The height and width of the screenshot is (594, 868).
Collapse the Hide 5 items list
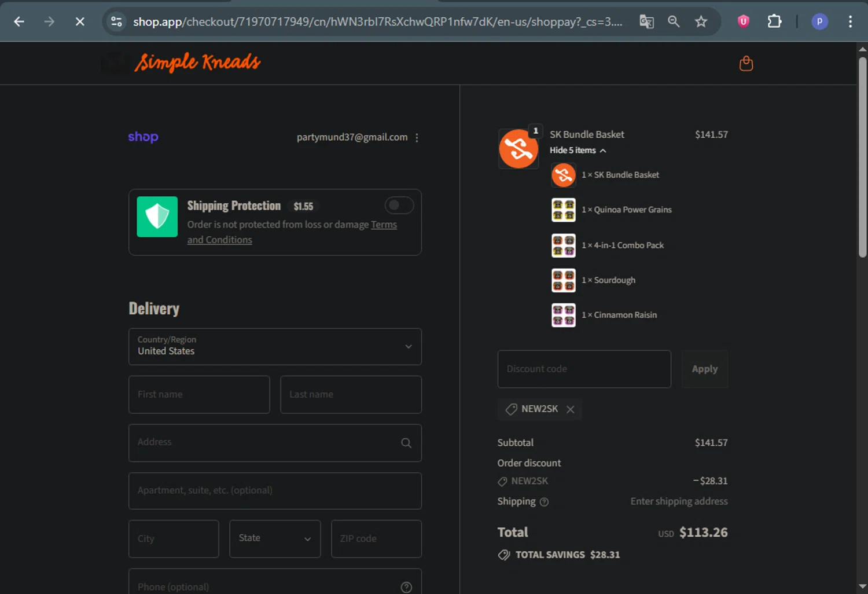578,151
